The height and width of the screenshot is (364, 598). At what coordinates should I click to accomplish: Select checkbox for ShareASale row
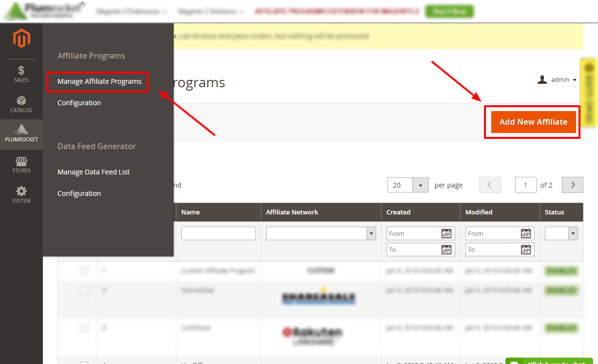coord(84,290)
